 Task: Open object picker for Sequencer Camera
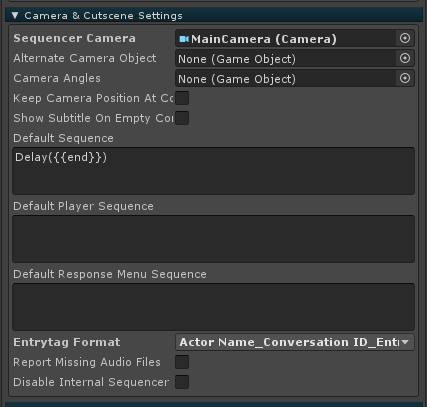click(x=405, y=38)
